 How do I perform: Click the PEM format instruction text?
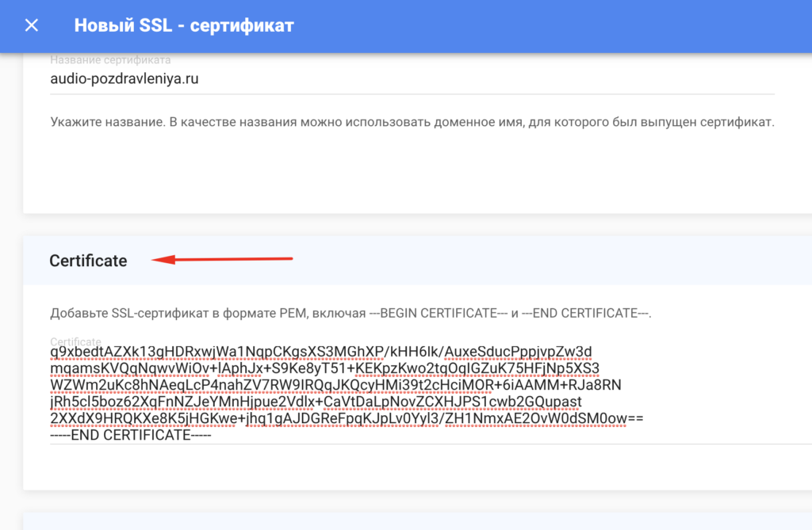(350, 313)
